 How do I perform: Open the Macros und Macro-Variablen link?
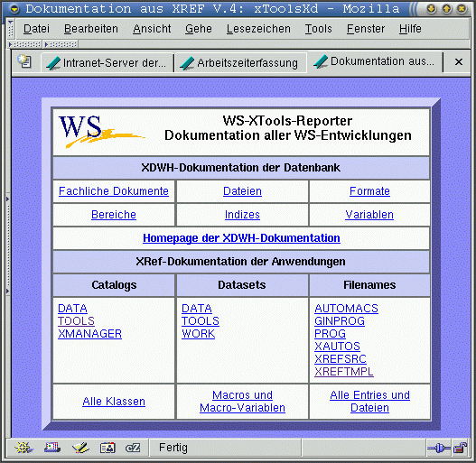click(x=242, y=402)
